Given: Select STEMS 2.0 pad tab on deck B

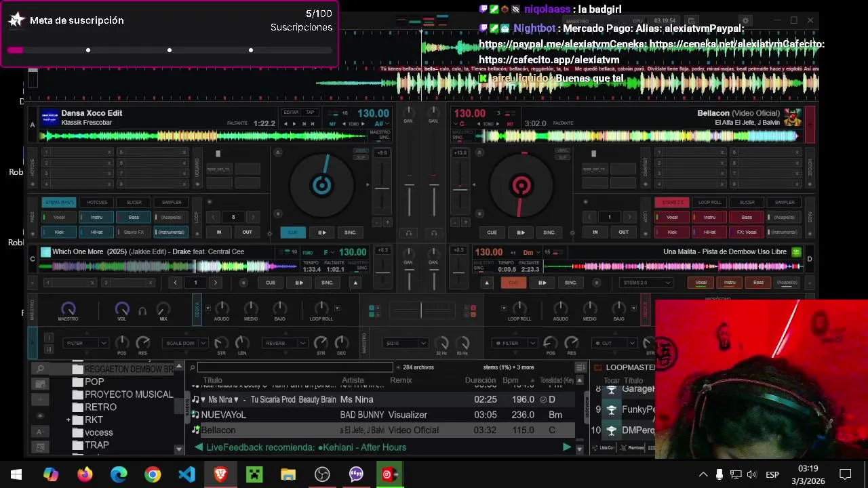Looking at the screenshot, I should [x=672, y=202].
